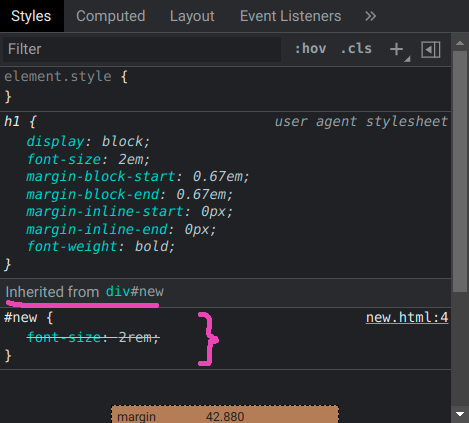Click the div#new inherited element link

tap(135, 291)
